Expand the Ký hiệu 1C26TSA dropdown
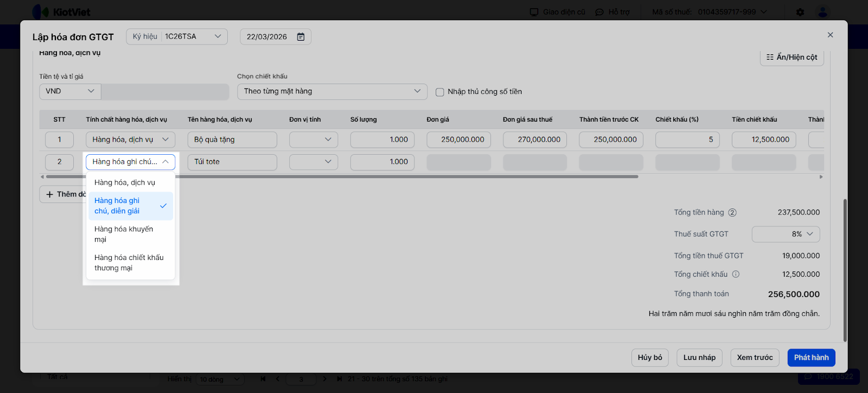This screenshot has height=393, width=868. [x=218, y=36]
